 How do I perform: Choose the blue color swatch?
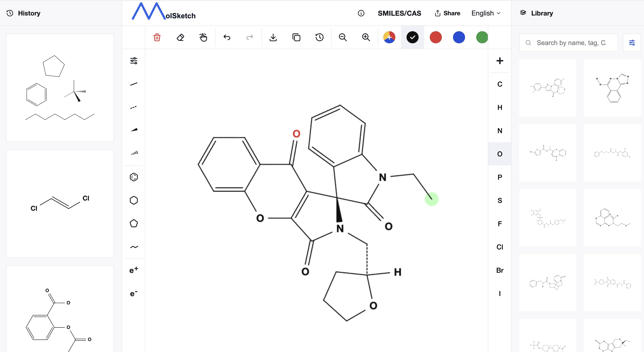tap(459, 37)
